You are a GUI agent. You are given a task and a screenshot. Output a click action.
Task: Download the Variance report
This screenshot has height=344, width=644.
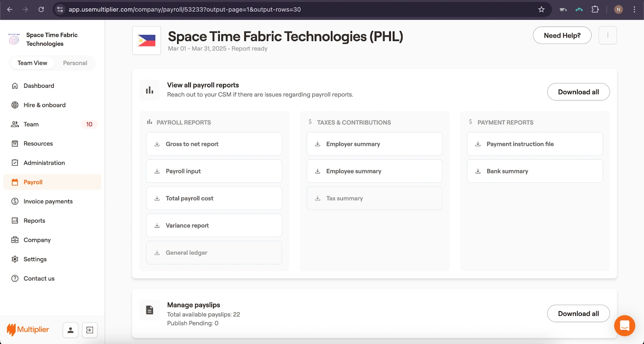(x=214, y=225)
